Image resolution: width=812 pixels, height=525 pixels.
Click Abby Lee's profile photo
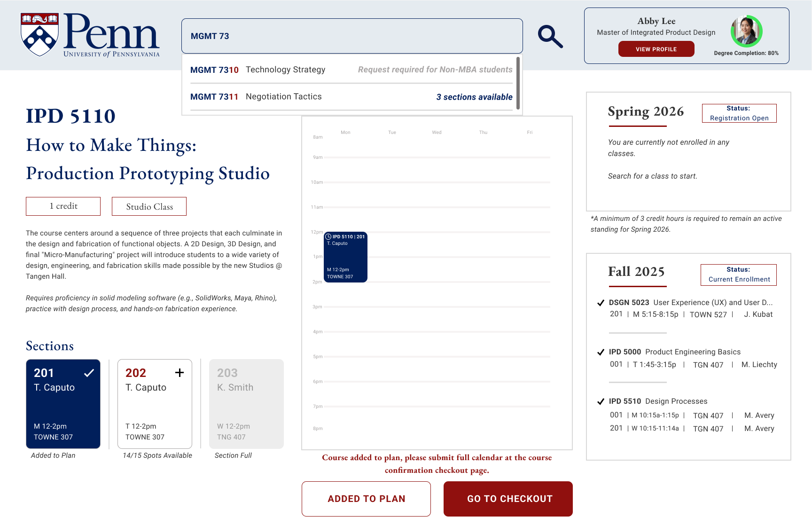[x=746, y=31]
